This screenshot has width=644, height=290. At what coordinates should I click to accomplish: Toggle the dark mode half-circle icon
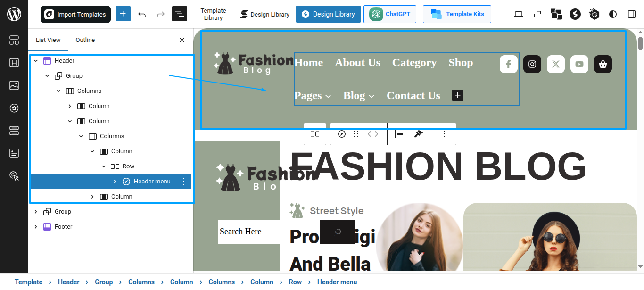coord(613,14)
